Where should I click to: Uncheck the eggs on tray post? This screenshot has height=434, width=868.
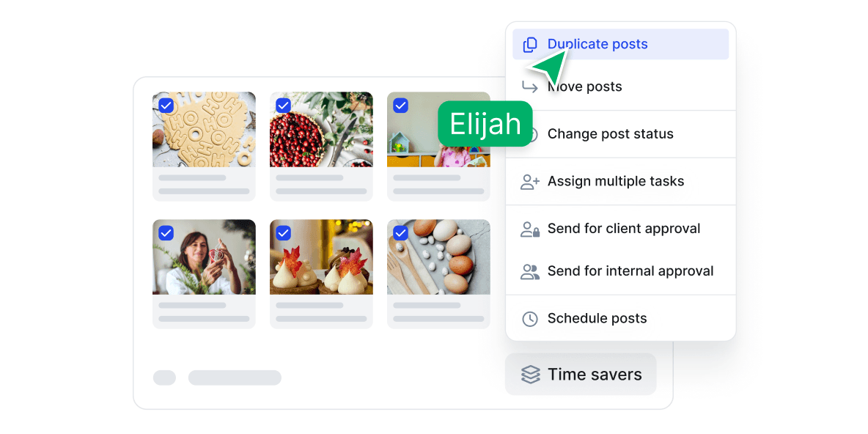tap(401, 233)
